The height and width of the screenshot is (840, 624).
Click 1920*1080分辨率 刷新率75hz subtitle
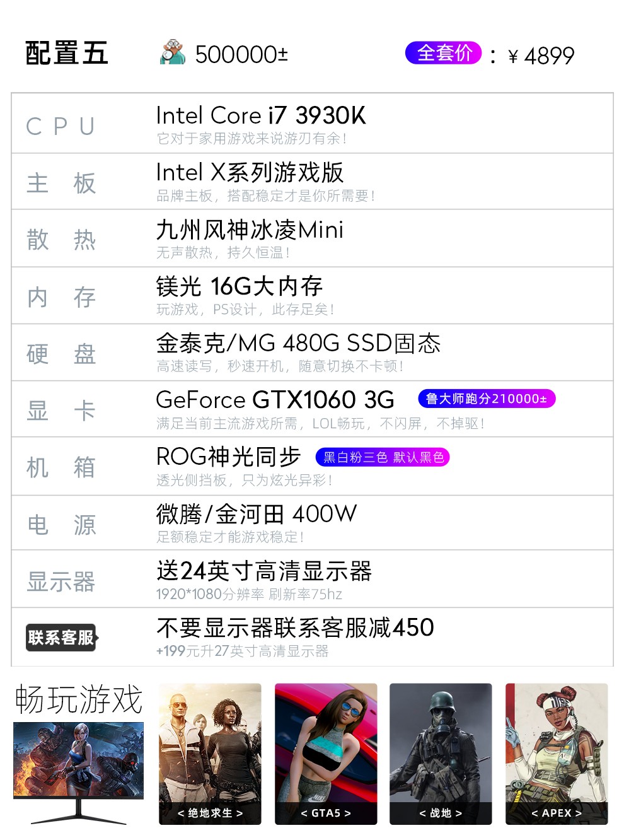click(x=250, y=594)
